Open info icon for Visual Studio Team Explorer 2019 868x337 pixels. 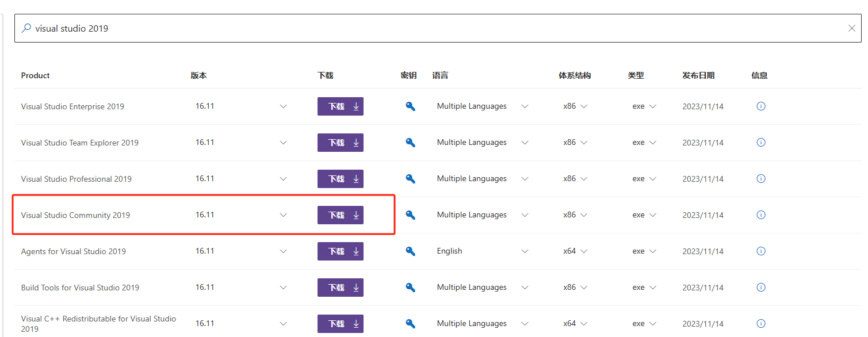[x=761, y=143]
